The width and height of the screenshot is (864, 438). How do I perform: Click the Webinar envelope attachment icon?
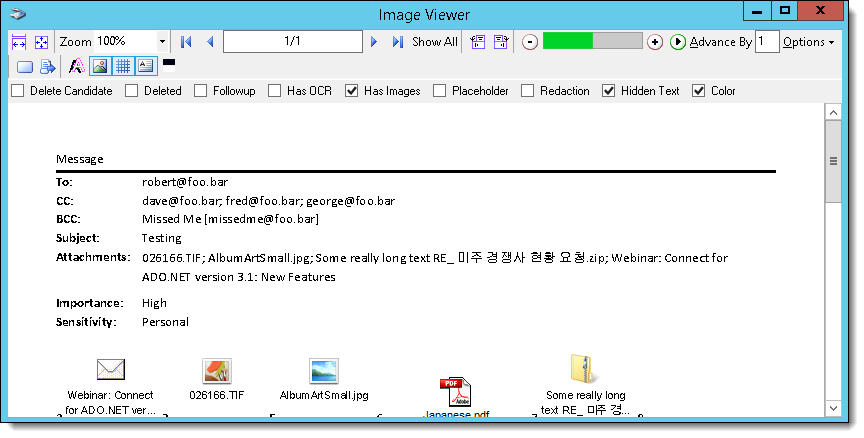tap(111, 369)
